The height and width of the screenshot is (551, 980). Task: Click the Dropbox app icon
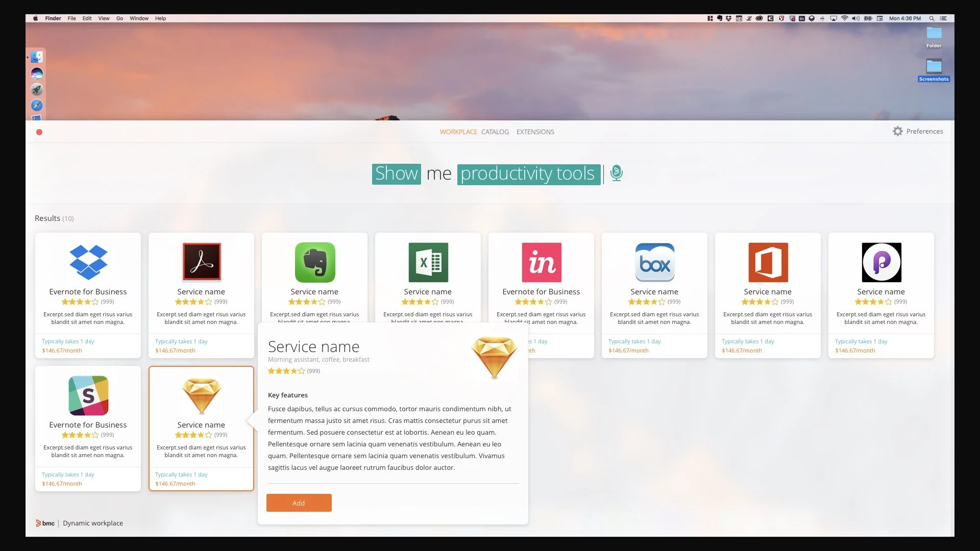[88, 262]
